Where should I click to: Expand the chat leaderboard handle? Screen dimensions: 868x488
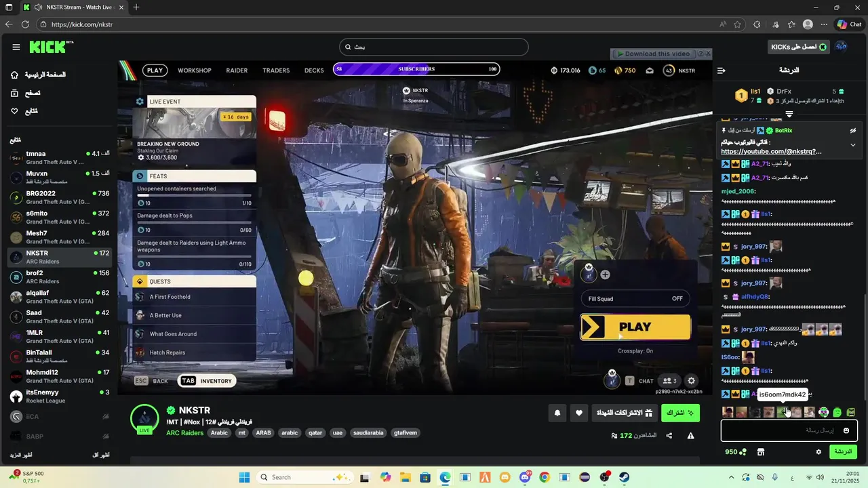pos(789,114)
